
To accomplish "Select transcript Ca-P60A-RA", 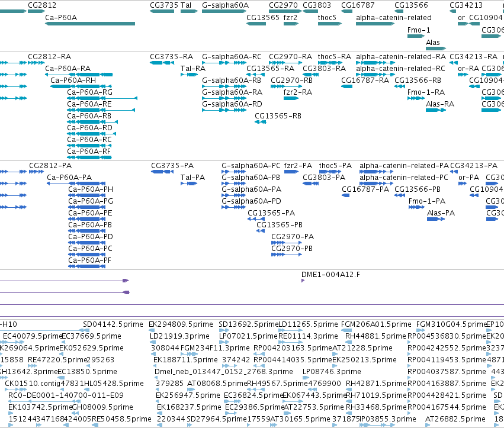I will click(x=79, y=75).
